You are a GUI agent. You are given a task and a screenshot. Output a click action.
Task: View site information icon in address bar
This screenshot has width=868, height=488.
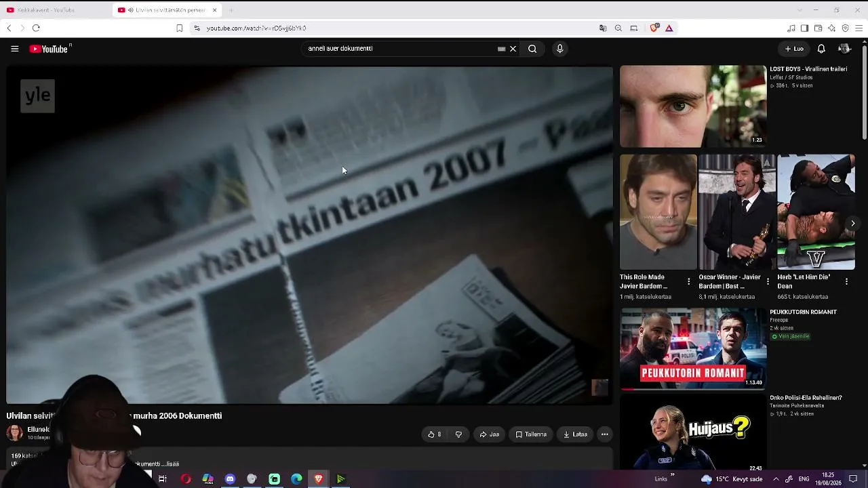197,28
